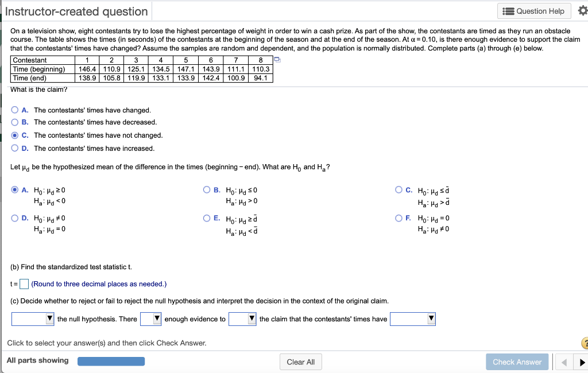Click the blue progress bar near All parts showing

tap(111, 361)
